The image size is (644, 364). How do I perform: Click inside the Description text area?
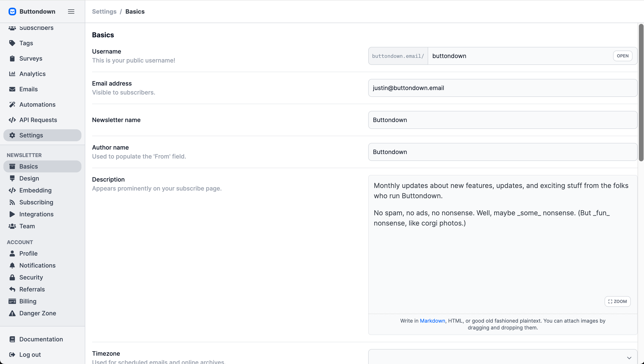[x=502, y=244]
